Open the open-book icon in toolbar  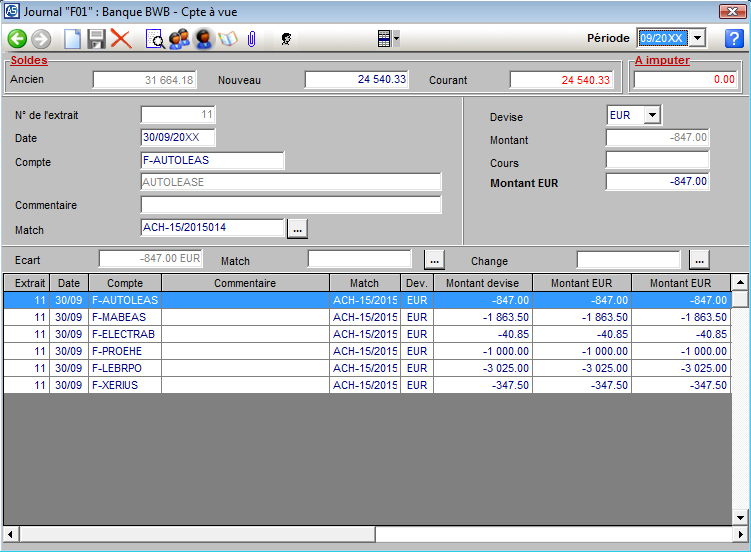(x=228, y=39)
